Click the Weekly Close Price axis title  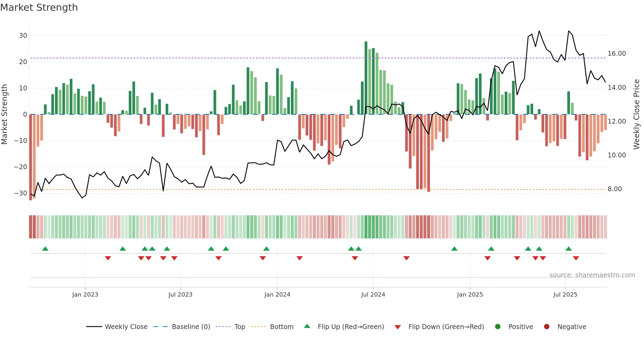[636, 114]
